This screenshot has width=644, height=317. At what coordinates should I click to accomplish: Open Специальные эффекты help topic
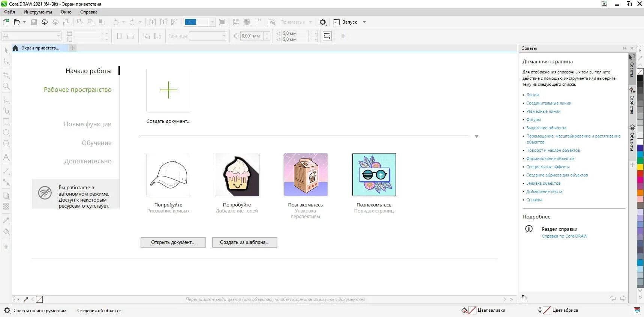coord(548,167)
